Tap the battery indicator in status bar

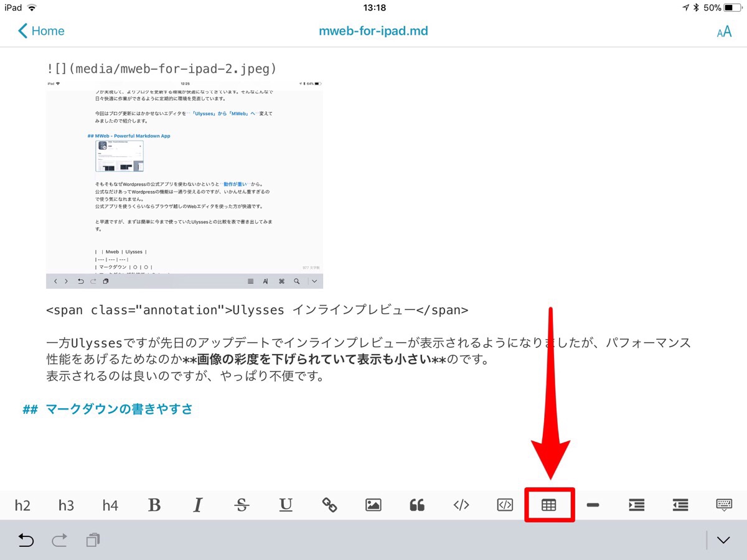pos(733,8)
